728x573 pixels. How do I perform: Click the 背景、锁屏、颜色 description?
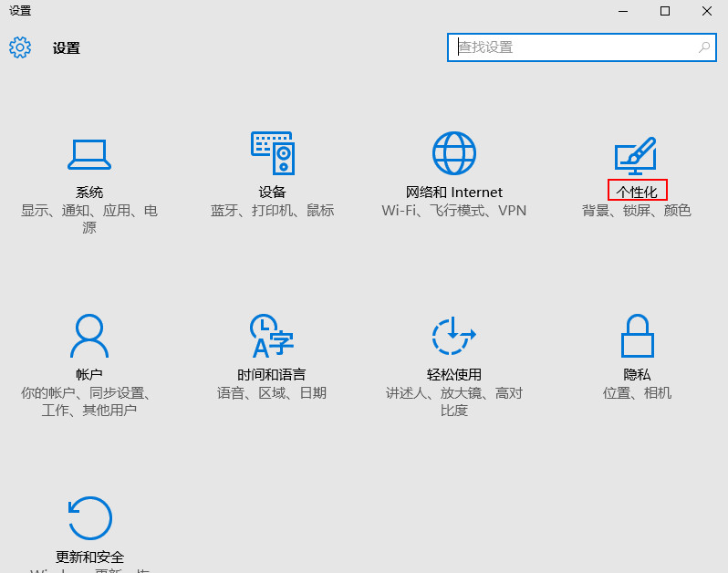coord(637,211)
